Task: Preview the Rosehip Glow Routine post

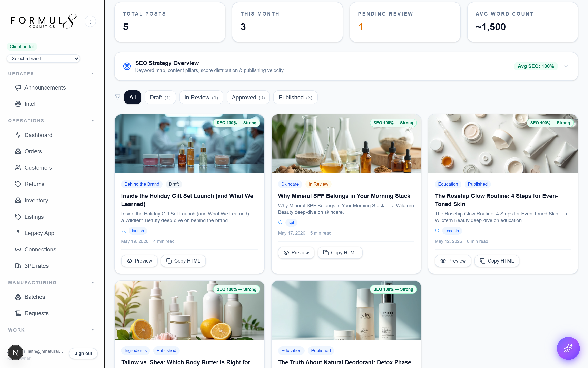Action: pyautogui.click(x=453, y=261)
